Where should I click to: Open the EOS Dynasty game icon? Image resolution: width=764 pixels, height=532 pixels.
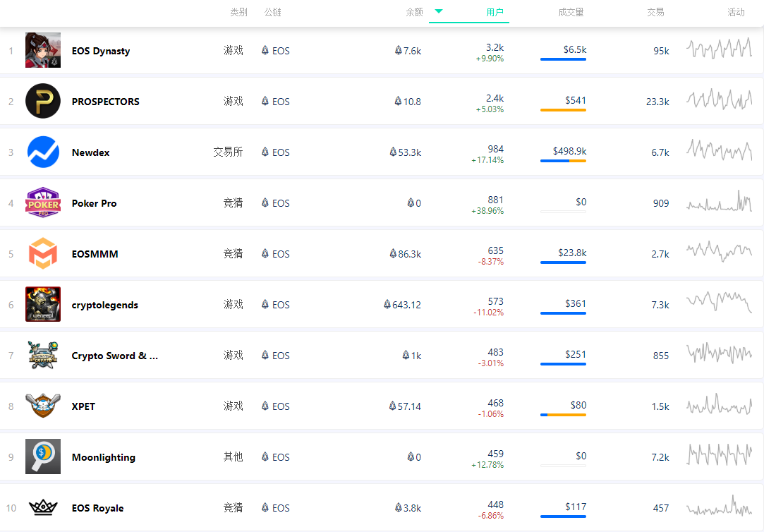point(43,50)
